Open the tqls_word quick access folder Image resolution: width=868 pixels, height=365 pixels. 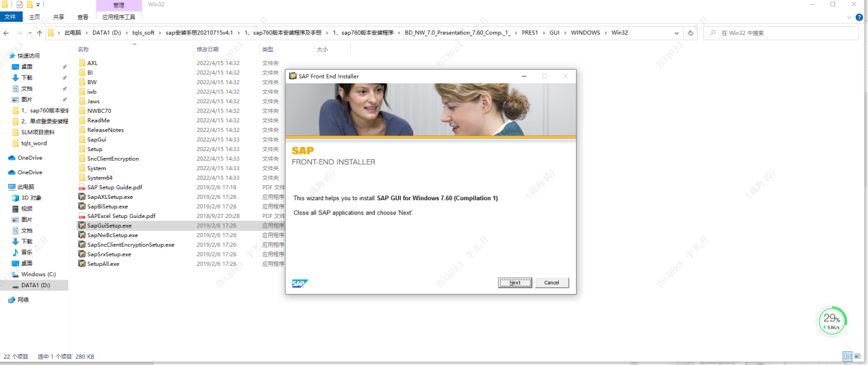34,144
